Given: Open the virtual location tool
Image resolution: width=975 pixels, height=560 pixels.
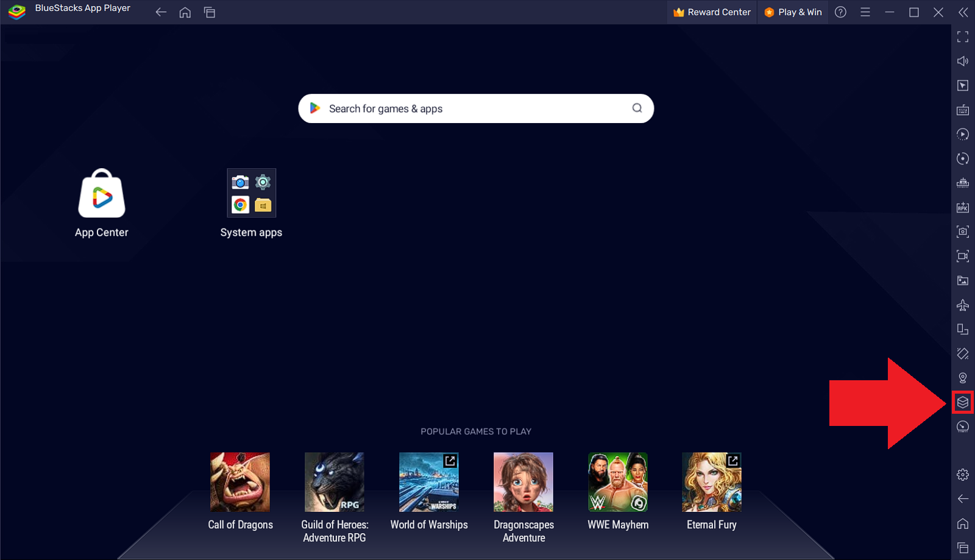Looking at the screenshot, I should [963, 377].
